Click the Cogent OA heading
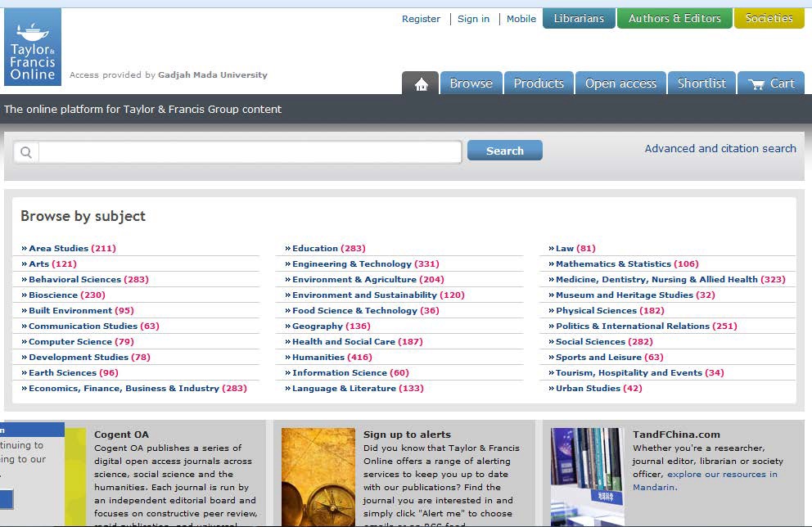Screen dimensions: 812x527 [121, 435]
